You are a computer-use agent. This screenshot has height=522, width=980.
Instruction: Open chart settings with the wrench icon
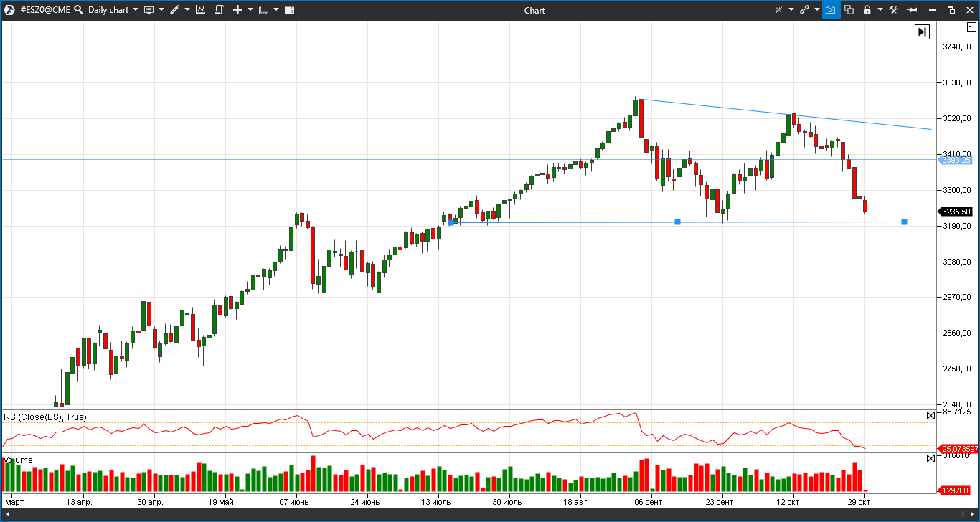[895, 9]
